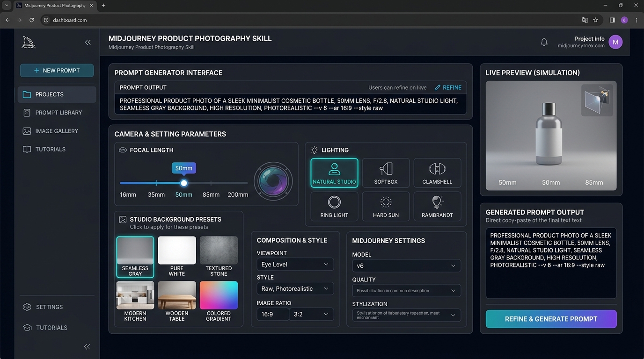Click the New Prompt button

coord(57,71)
